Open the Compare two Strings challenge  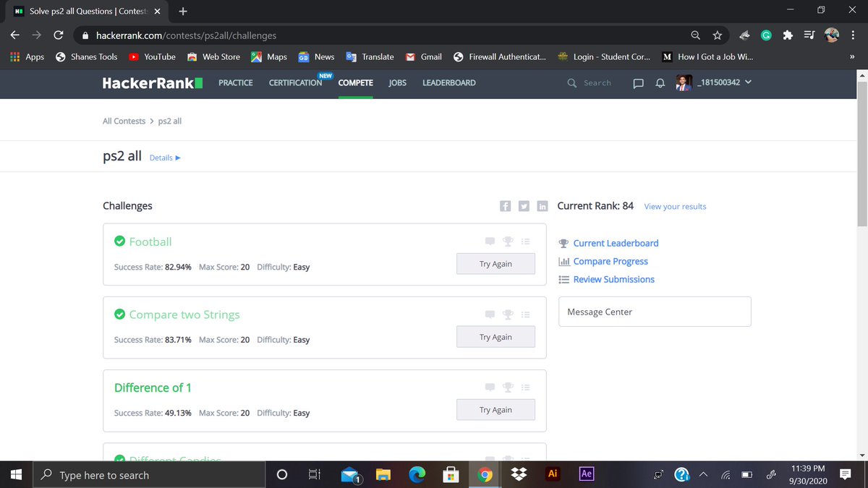(x=184, y=314)
